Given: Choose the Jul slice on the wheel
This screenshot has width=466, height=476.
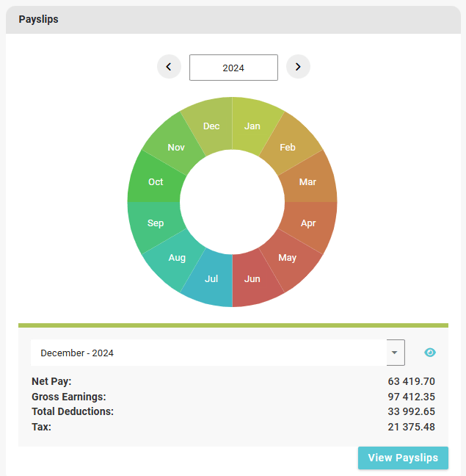Looking at the screenshot, I should click(211, 278).
